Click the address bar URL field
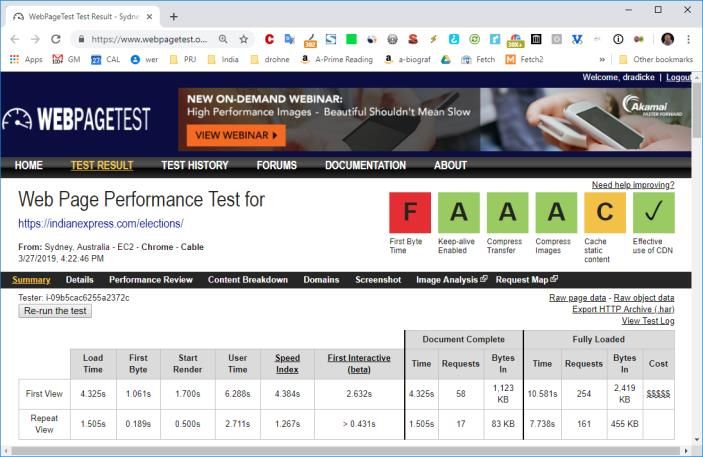The height and width of the screenshot is (457, 703). point(149,39)
